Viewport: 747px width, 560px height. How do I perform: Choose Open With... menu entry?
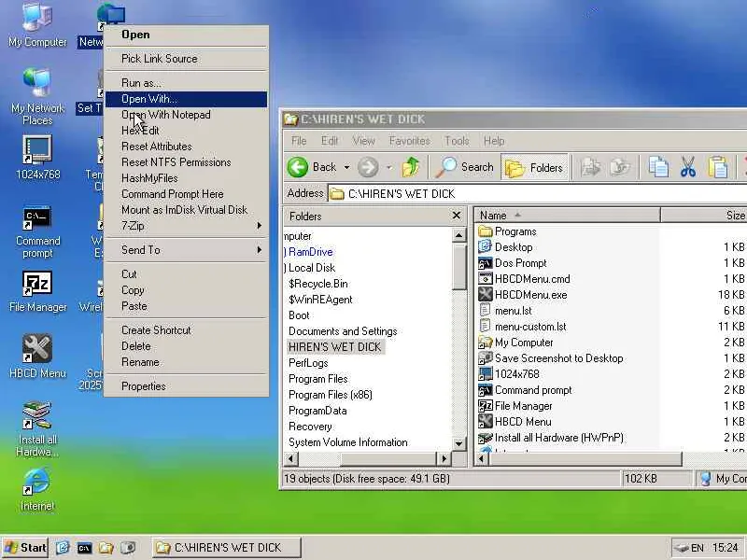pos(186,99)
